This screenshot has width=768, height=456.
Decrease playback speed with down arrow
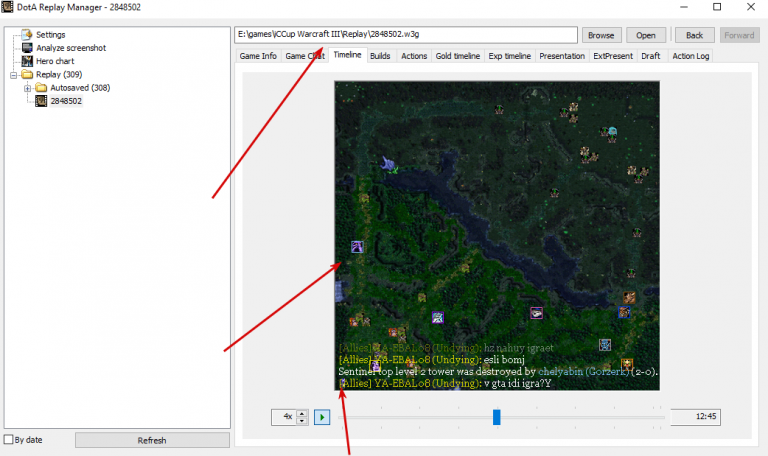click(x=302, y=421)
